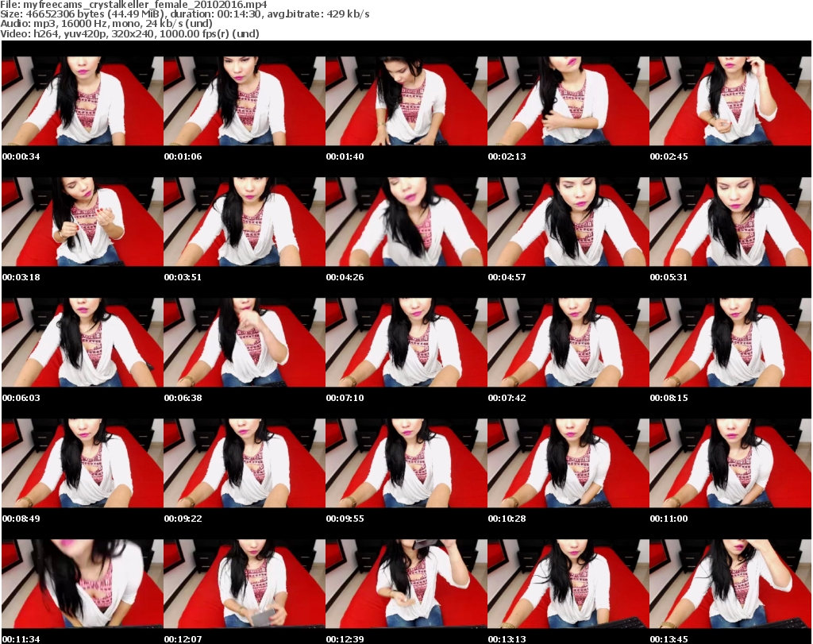
Task: Select the thumbnail frame at 00:12:07
Action: (245, 584)
